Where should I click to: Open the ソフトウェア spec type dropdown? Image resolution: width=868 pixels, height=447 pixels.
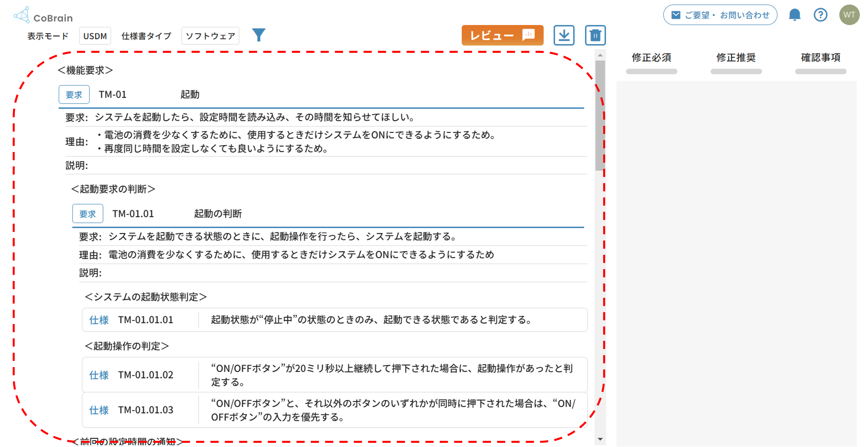coord(210,36)
